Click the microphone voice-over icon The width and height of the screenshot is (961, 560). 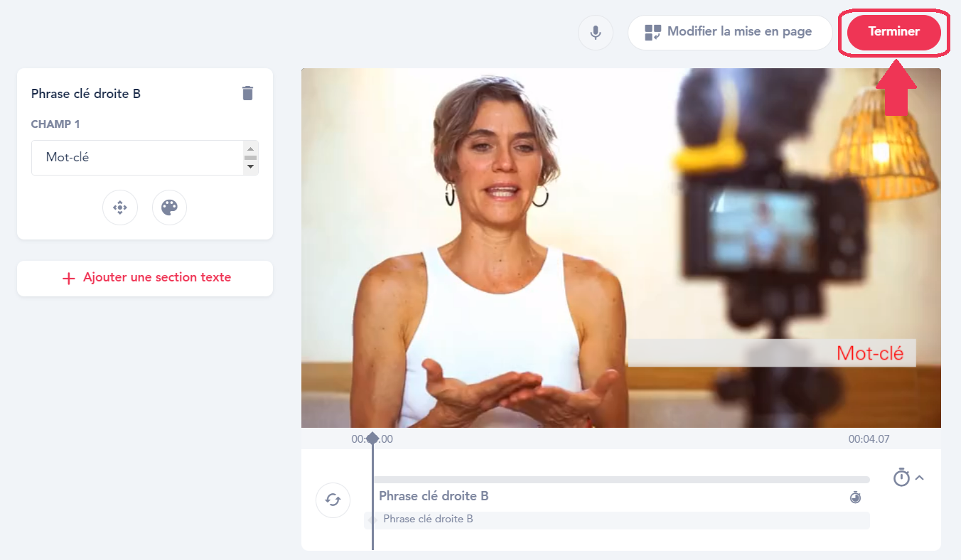click(x=595, y=33)
